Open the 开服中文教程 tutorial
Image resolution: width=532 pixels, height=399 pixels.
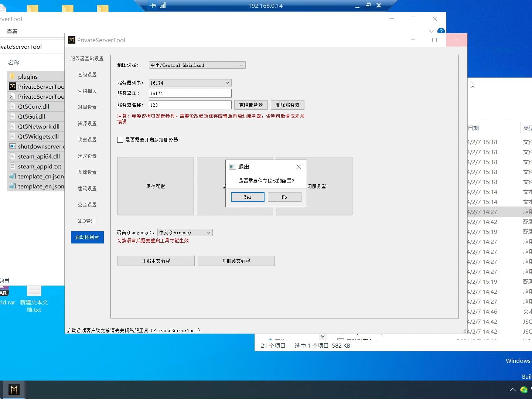(156, 261)
